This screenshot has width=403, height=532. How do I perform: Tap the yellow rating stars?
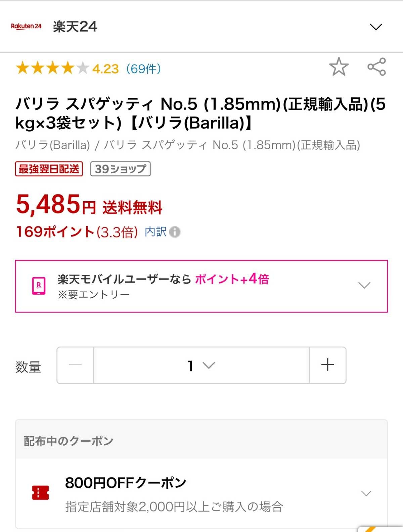click(52, 68)
